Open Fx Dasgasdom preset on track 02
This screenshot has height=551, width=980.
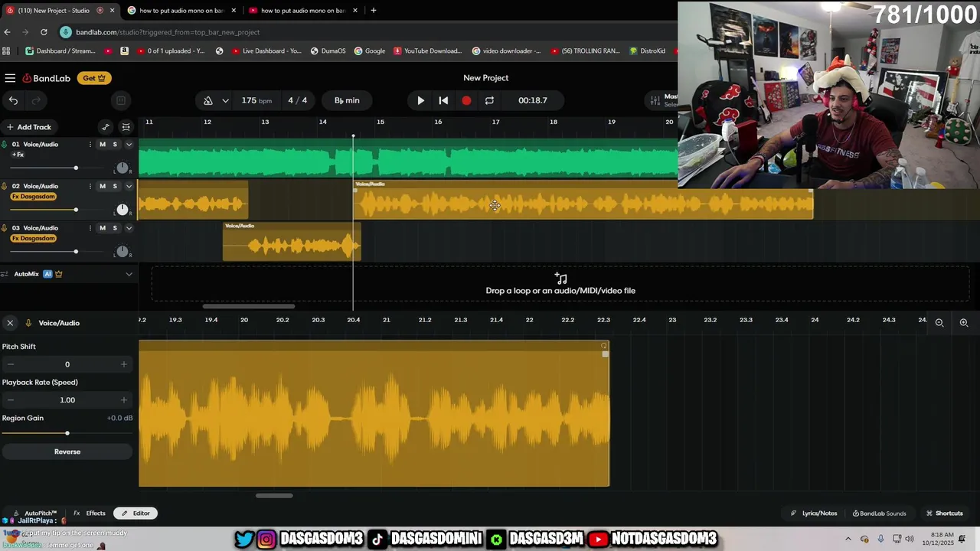click(x=34, y=197)
